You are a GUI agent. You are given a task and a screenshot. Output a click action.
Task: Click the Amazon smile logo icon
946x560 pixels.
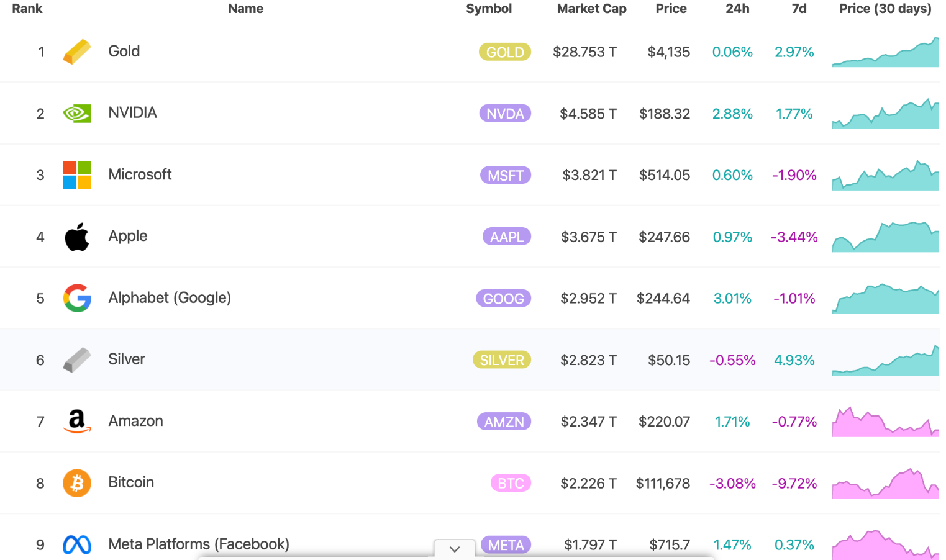[x=76, y=421]
